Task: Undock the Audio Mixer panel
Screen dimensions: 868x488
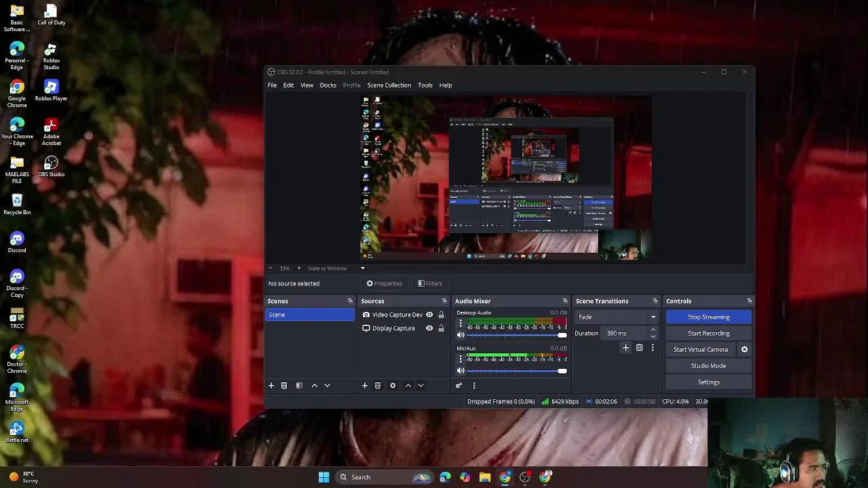Action: point(565,301)
